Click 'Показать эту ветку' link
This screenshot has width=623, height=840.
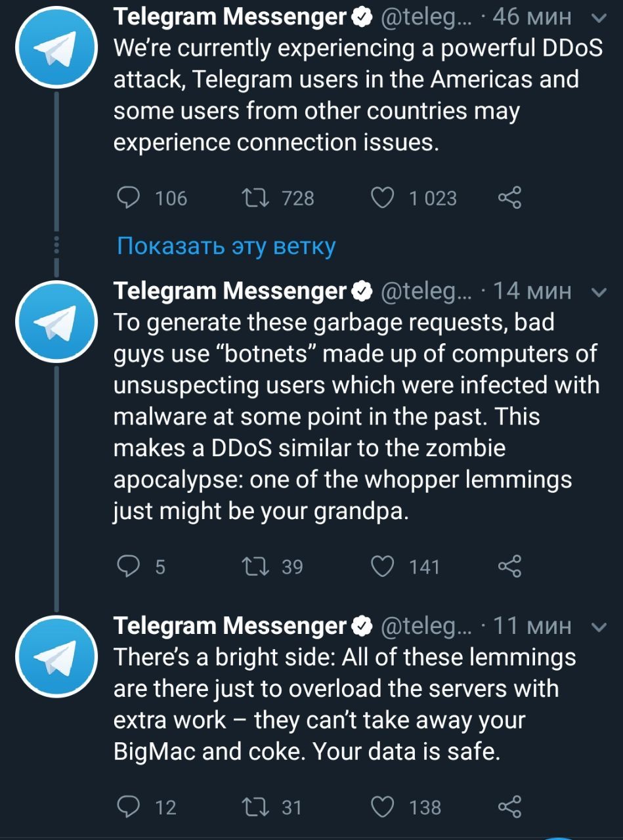tap(226, 246)
